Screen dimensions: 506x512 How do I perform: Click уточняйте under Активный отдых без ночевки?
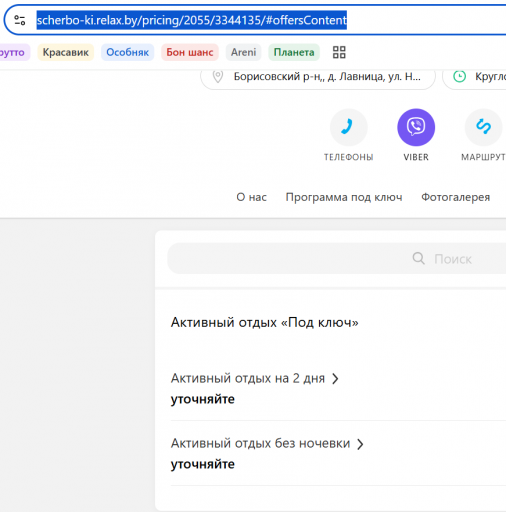(203, 464)
